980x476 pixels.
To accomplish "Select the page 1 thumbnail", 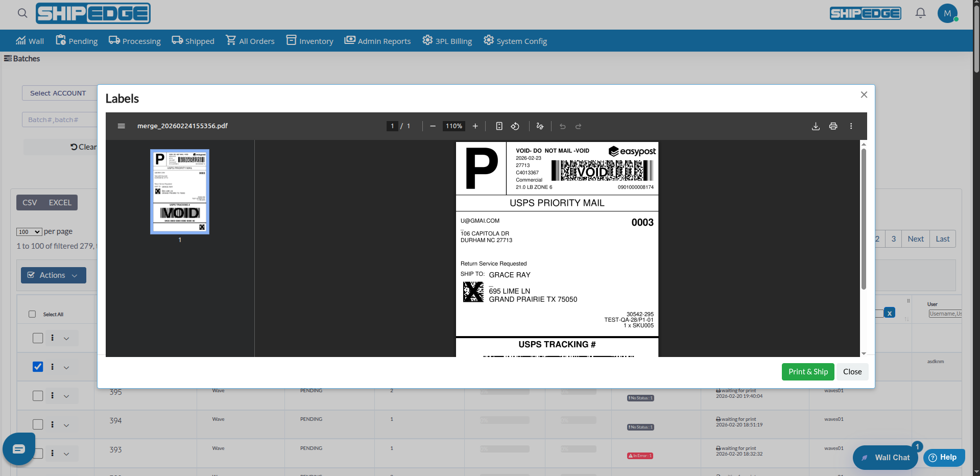I will tap(179, 192).
